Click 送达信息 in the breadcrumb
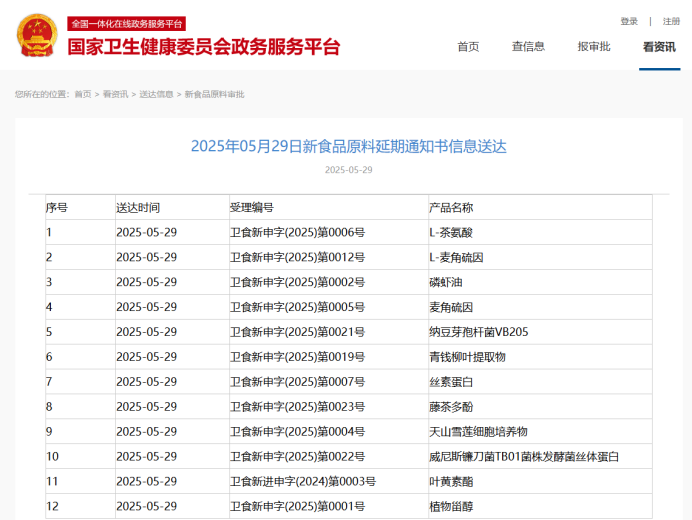 point(156,94)
